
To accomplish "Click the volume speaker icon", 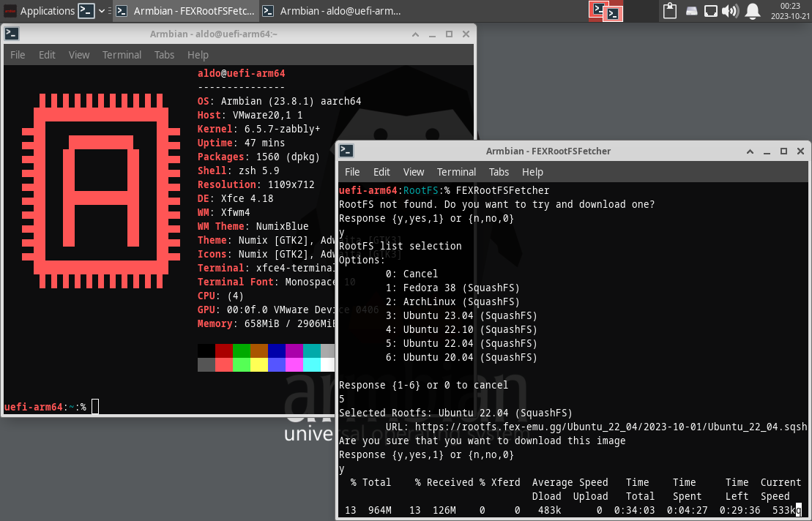I will click(x=731, y=11).
